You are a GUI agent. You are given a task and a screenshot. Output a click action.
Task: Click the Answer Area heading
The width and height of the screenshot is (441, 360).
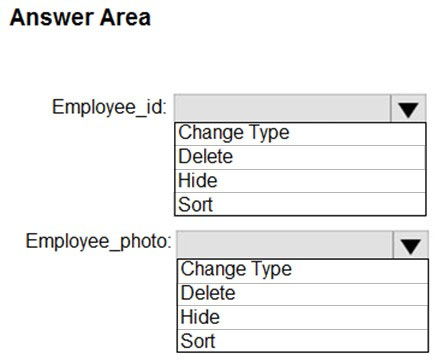(80, 18)
